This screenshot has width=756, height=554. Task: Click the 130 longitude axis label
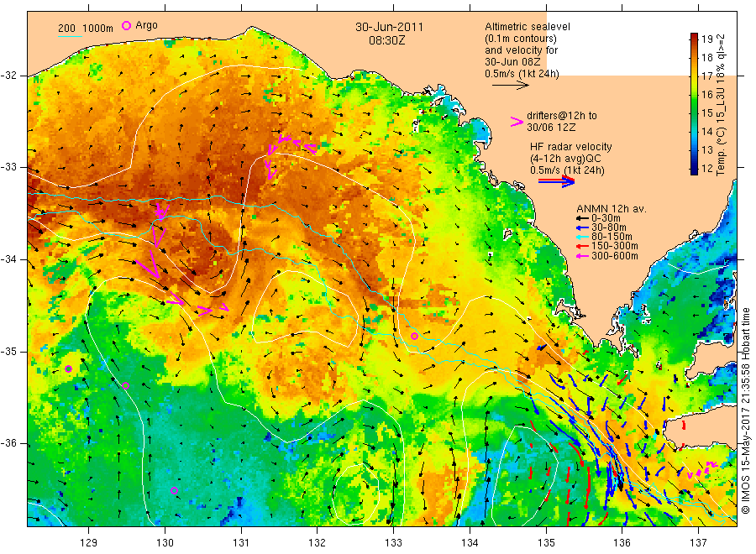coord(165,543)
